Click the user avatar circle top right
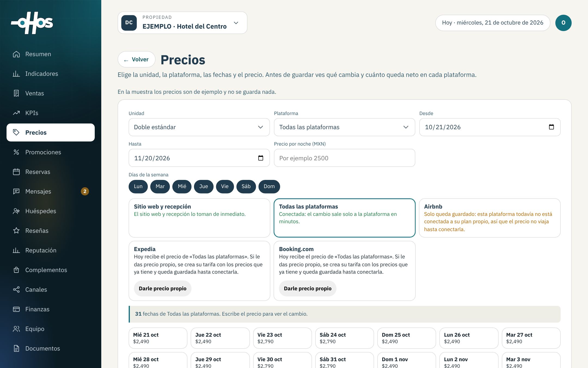 coord(563,23)
